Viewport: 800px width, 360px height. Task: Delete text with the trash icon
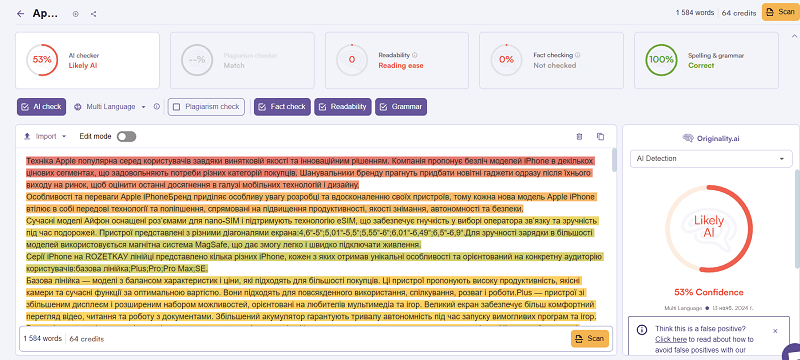pos(579,137)
